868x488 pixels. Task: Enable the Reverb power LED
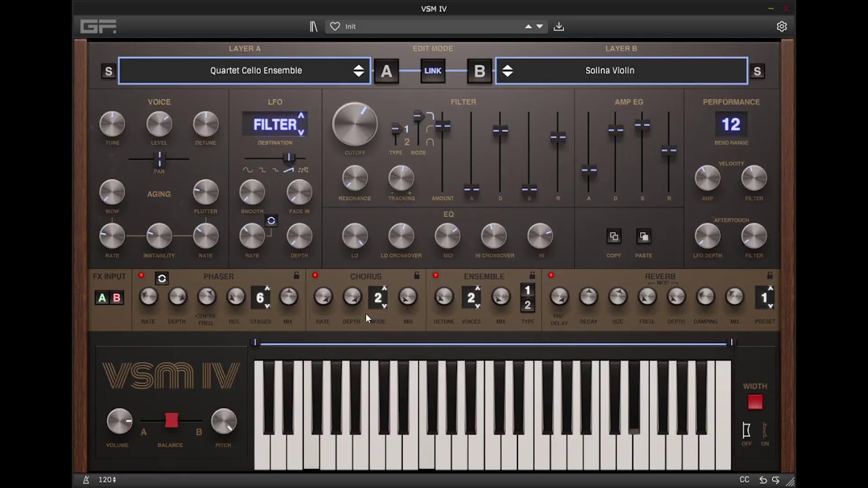point(551,276)
